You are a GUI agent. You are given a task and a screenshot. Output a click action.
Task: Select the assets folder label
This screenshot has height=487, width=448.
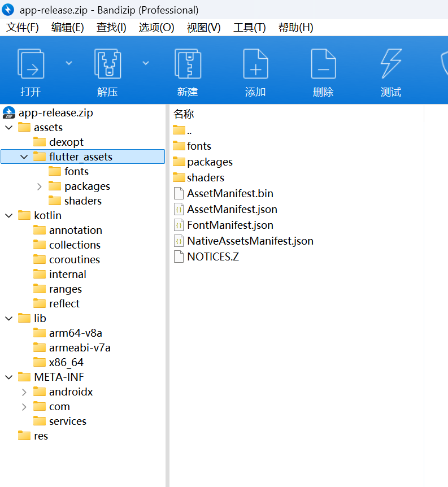click(x=48, y=128)
